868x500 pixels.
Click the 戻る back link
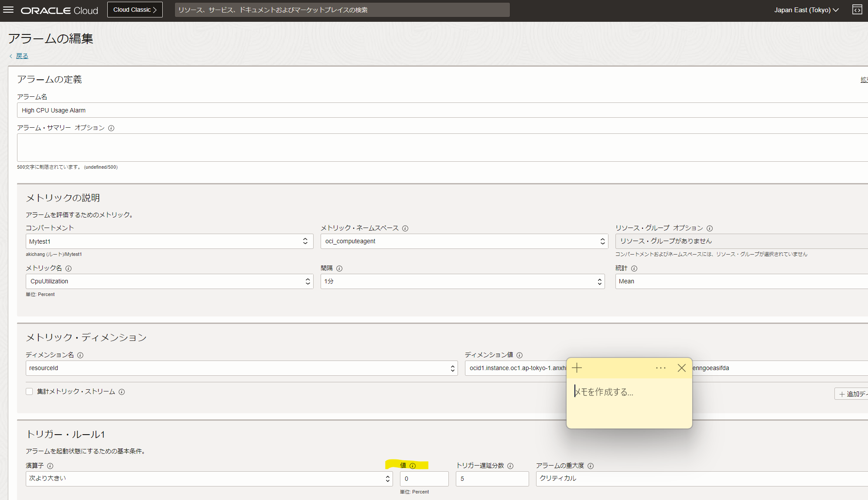pos(22,56)
